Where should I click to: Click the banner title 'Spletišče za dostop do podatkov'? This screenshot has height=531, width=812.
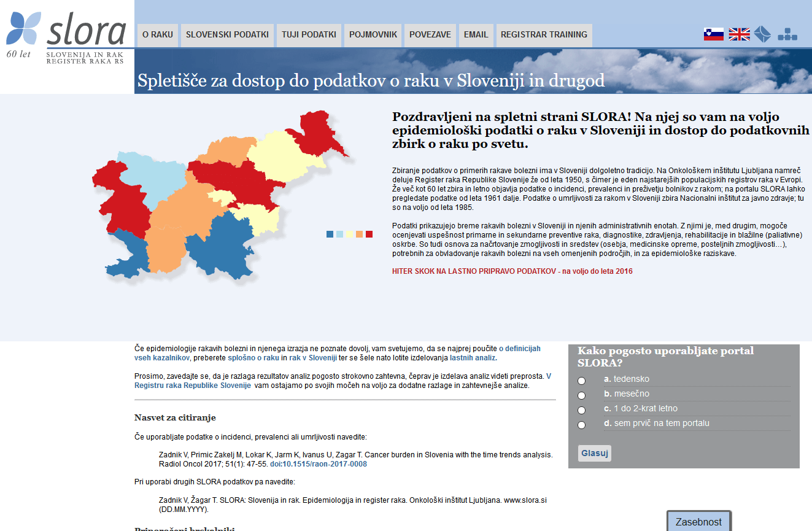coord(371,80)
